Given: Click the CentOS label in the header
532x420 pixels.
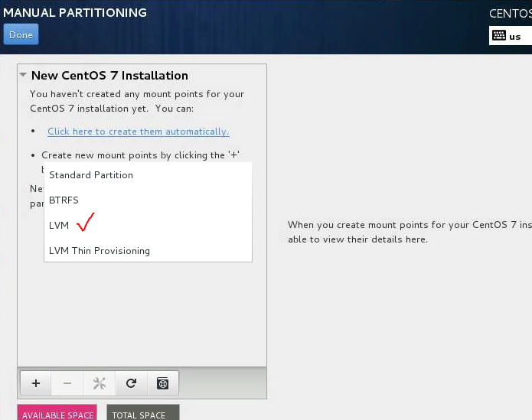Looking at the screenshot, I should click(510, 14).
